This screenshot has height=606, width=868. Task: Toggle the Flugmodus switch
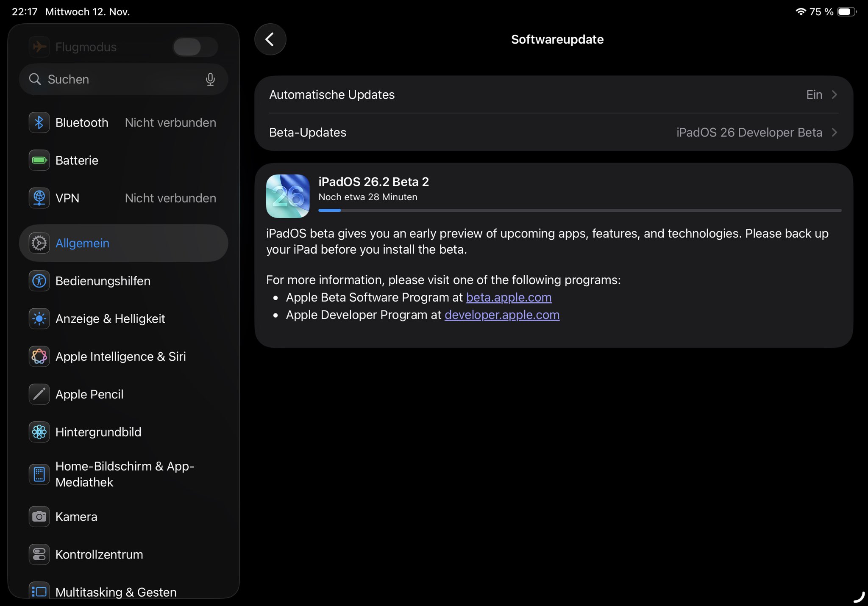195,47
